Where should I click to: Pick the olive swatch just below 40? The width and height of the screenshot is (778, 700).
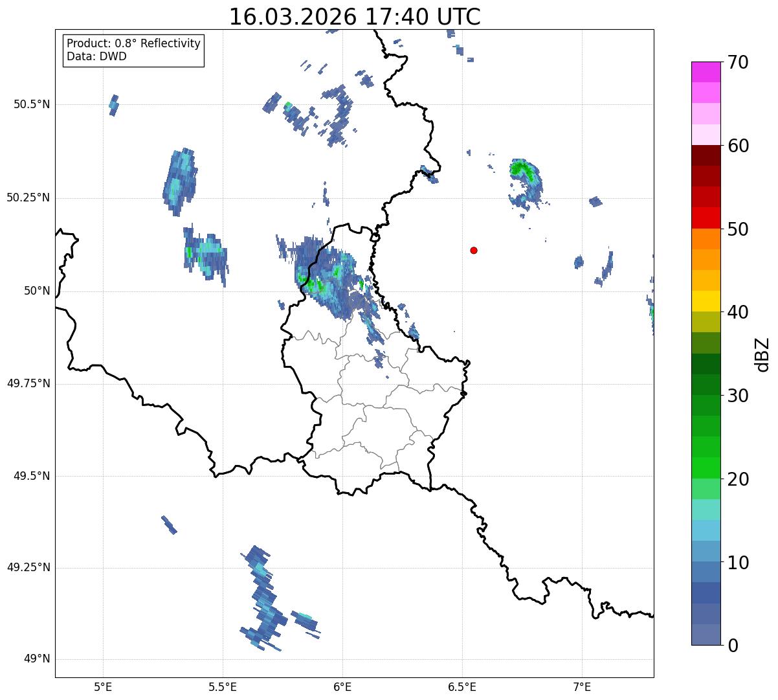[x=706, y=322]
